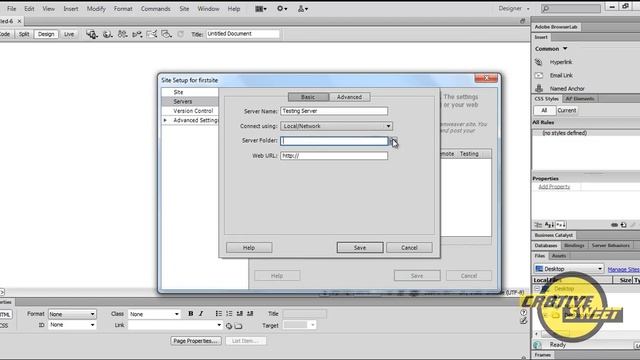This screenshot has width=640, height=360.
Task: Click Help in the server dialog
Action: [x=249, y=248]
